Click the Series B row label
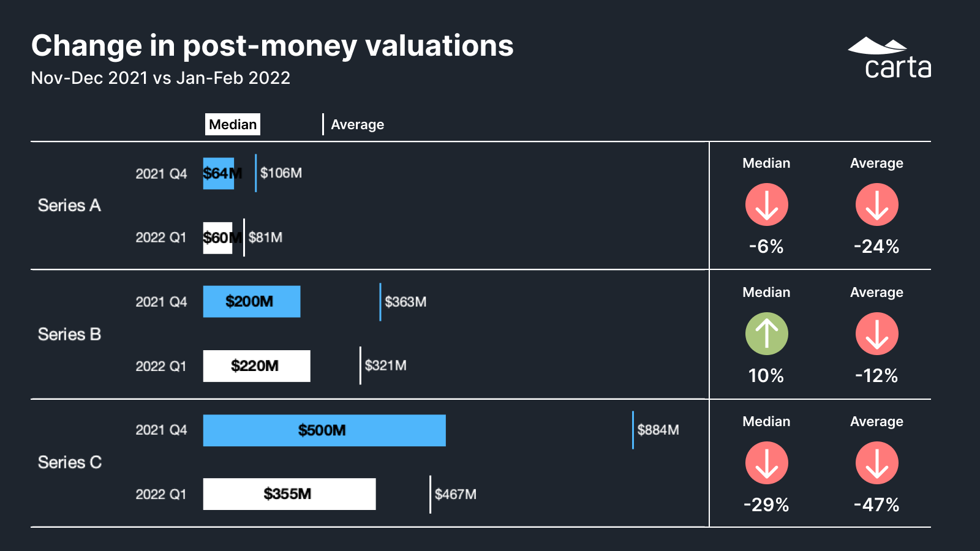This screenshot has width=980, height=551. (69, 334)
